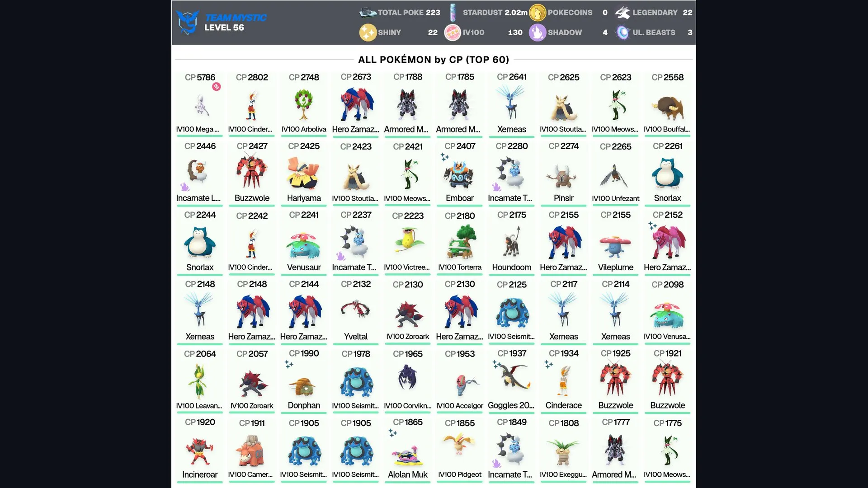Click the Total Poke bag icon
The width and height of the screenshot is (868, 488).
tap(368, 13)
